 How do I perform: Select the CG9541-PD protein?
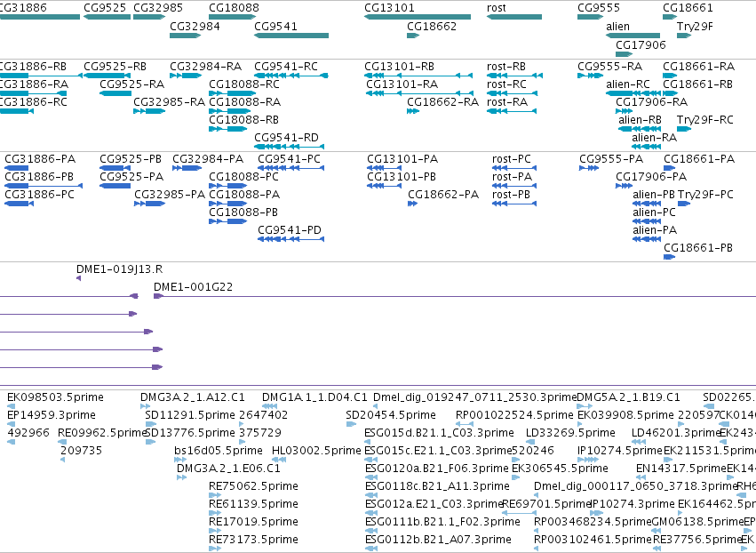tap(291, 239)
